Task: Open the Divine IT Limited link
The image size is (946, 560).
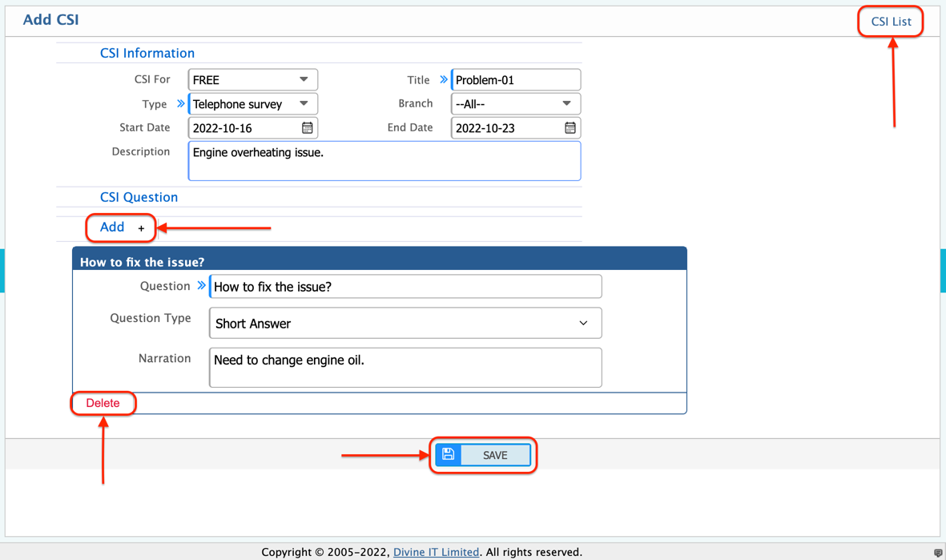Action: point(436,552)
